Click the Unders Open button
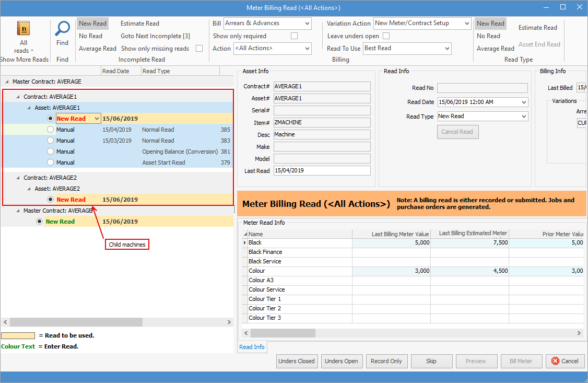Viewport: 588px width, 383px height. (x=341, y=361)
